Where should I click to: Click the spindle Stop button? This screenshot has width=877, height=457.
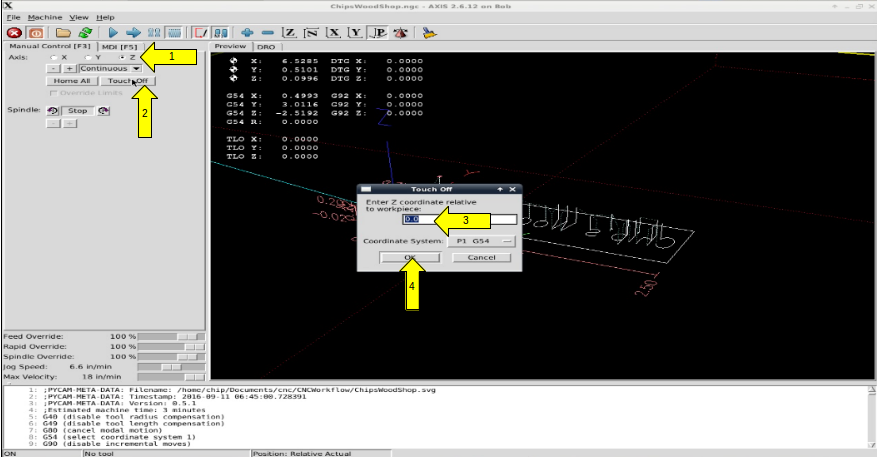[x=78, y=111]
